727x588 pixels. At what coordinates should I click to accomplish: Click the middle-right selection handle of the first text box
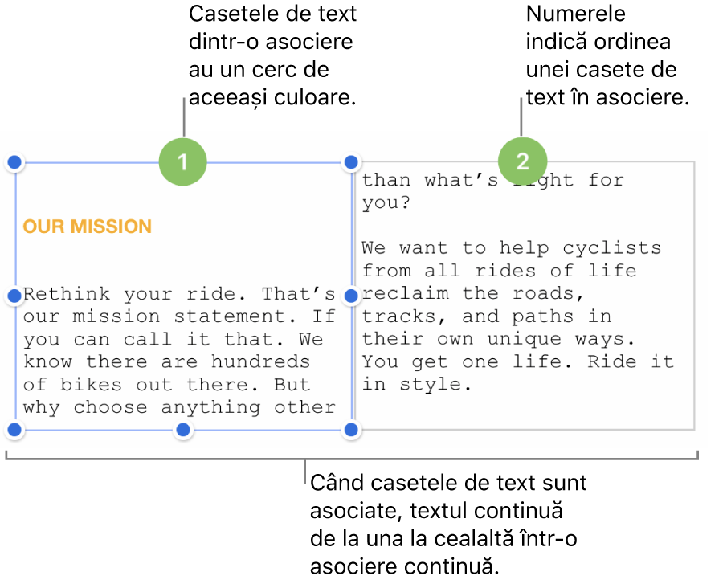351,296
